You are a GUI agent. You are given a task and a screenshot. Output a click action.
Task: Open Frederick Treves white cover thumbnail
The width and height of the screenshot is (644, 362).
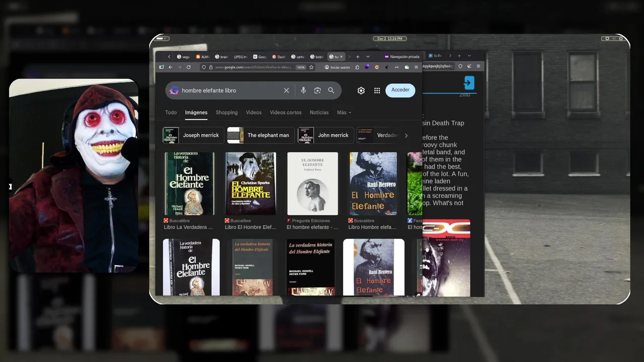(312, 184)
